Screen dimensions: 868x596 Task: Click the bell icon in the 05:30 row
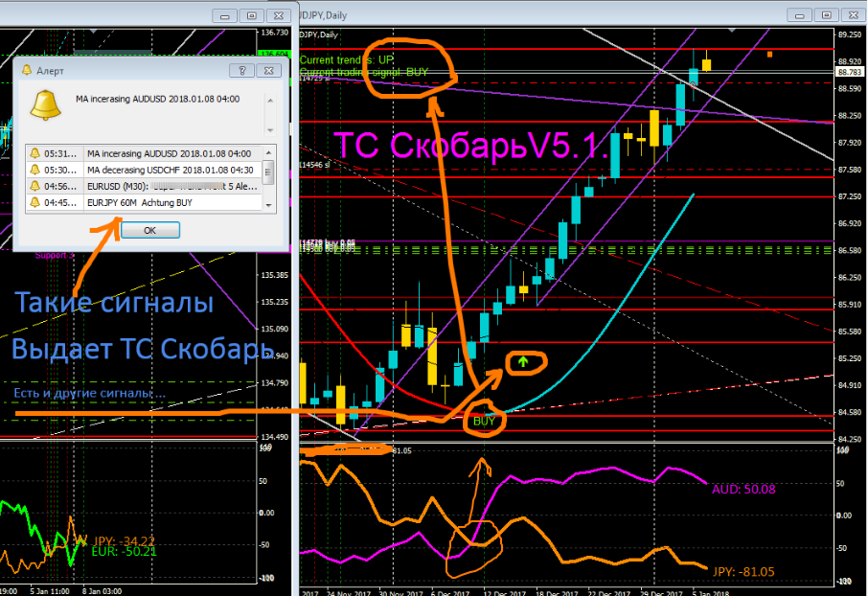click(x=34, y=170)
